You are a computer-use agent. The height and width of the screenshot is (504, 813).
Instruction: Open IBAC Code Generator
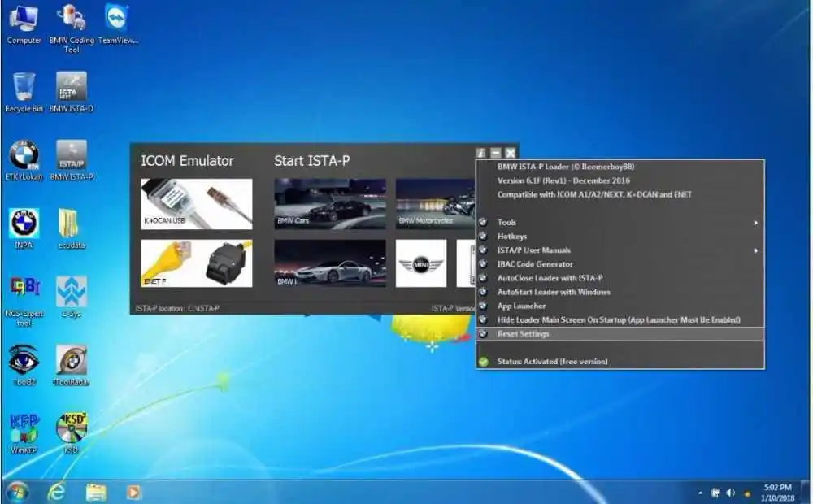tap(620, 264)
